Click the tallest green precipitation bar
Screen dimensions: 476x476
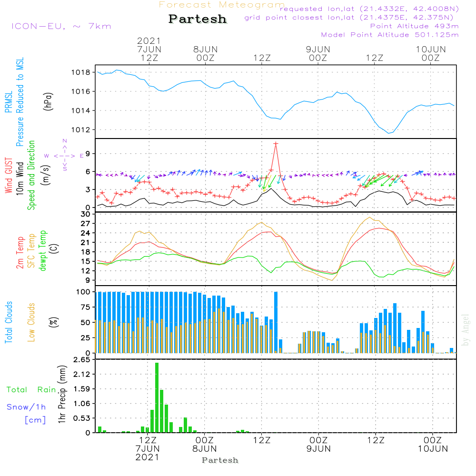157,397
